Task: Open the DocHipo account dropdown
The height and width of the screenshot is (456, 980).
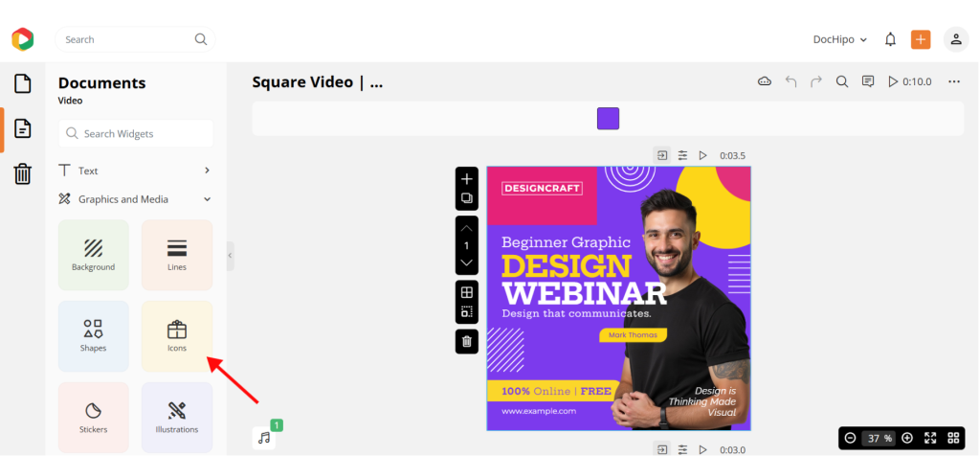Action: point(840,39)
